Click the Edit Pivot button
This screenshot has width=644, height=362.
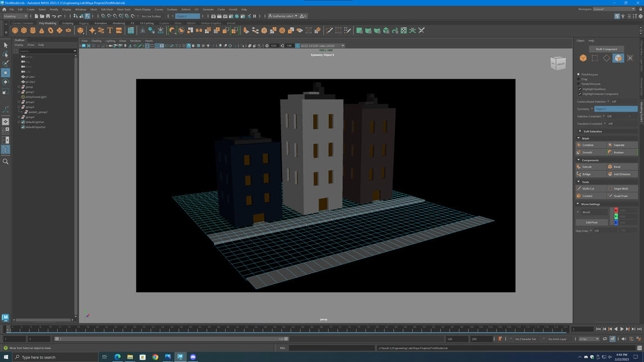point(592,222)
